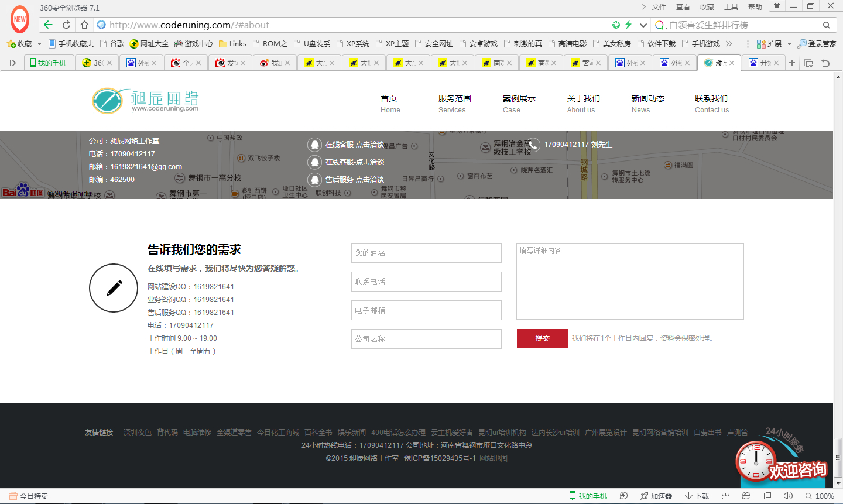Open the 手机收藏夹 bookmark
Screen dimensions: 843x504
tap(71, 44)
